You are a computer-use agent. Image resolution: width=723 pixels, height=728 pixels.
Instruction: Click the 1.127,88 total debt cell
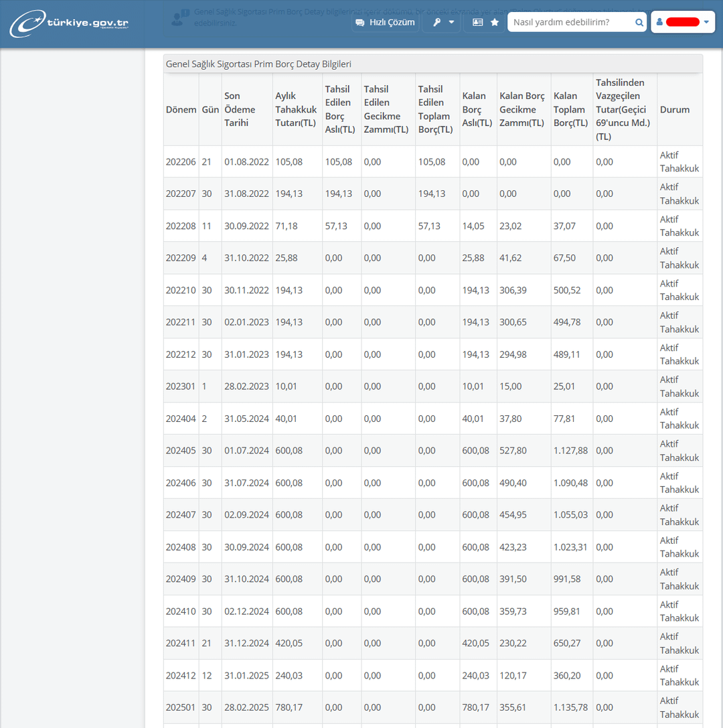click(570, 451)
